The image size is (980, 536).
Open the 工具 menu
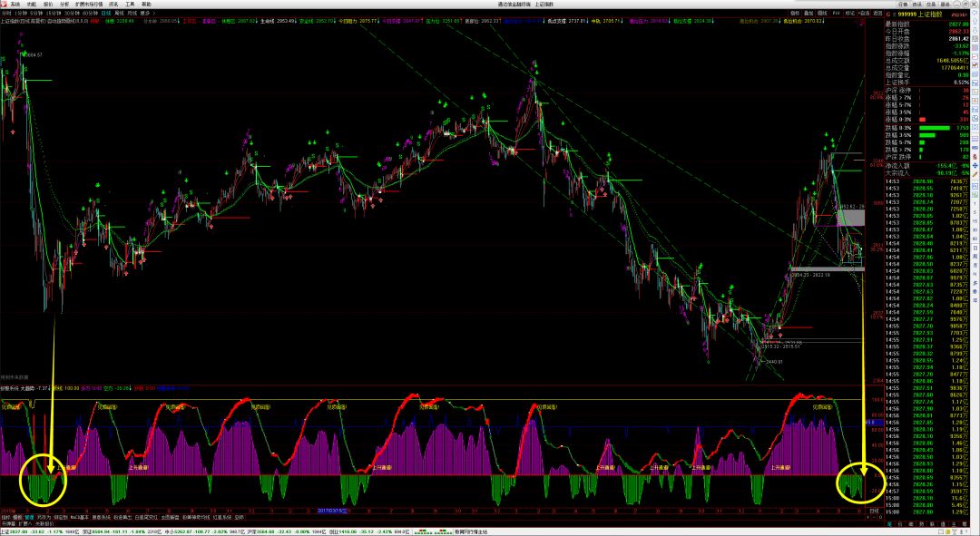coord(130,4)
